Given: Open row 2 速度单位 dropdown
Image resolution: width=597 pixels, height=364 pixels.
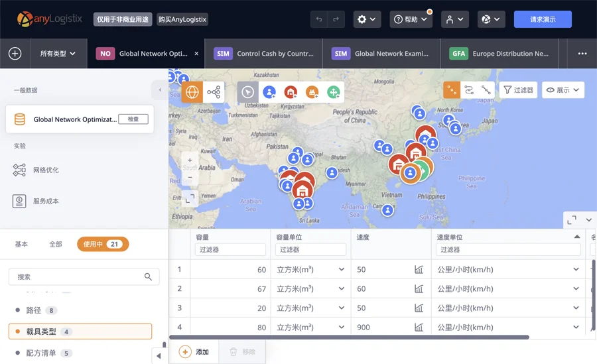Looking at the screenshot, I should pos(576,288).
